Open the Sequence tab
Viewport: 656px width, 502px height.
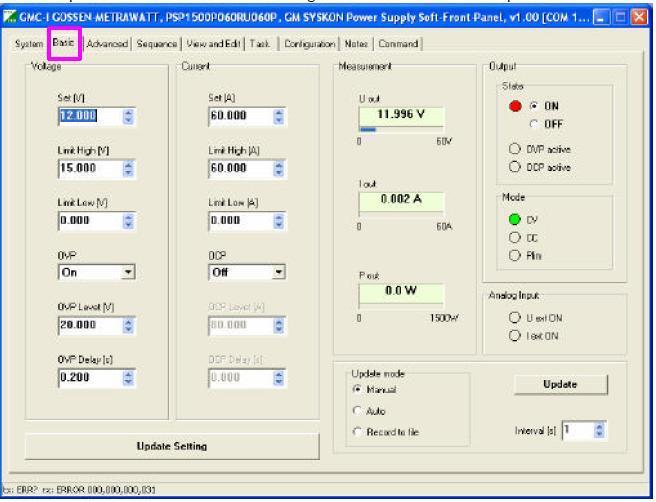click(x=156, y=44)
